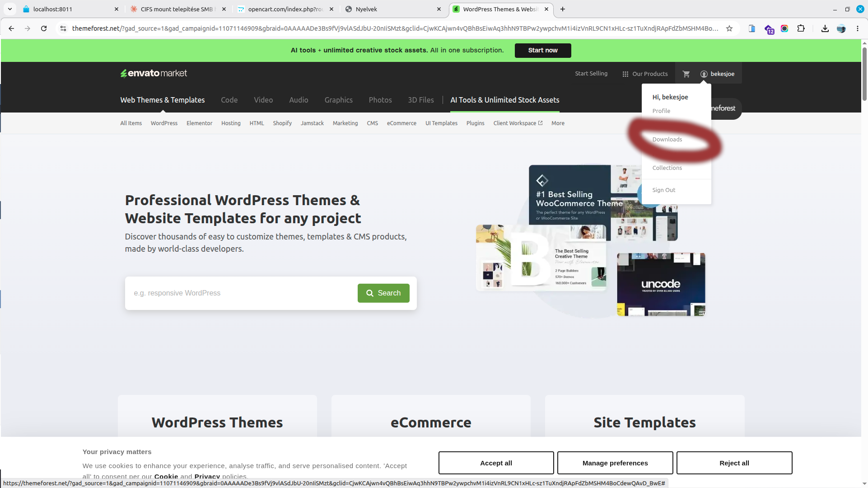This screenshot has height=488, width=868.
Task: Focus the theme search input field
Action: [242, 293]
